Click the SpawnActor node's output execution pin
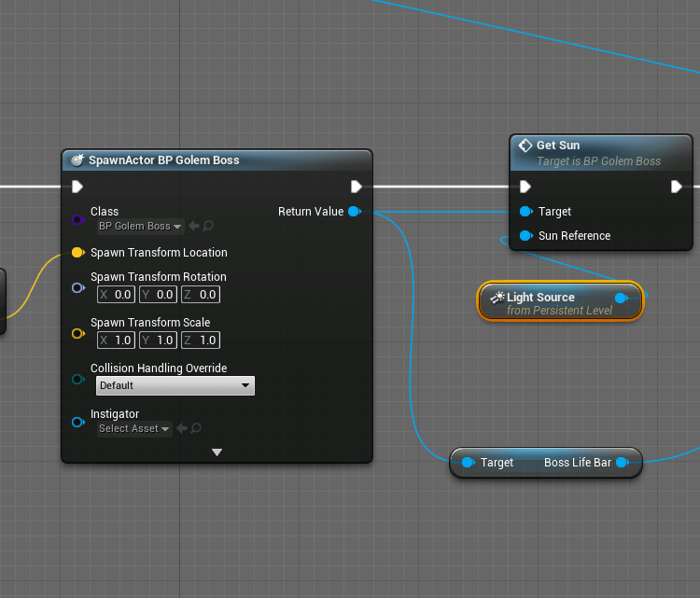The height and width of the screenshot is (598, 700). pyautogui.click(x=356, y=187)
